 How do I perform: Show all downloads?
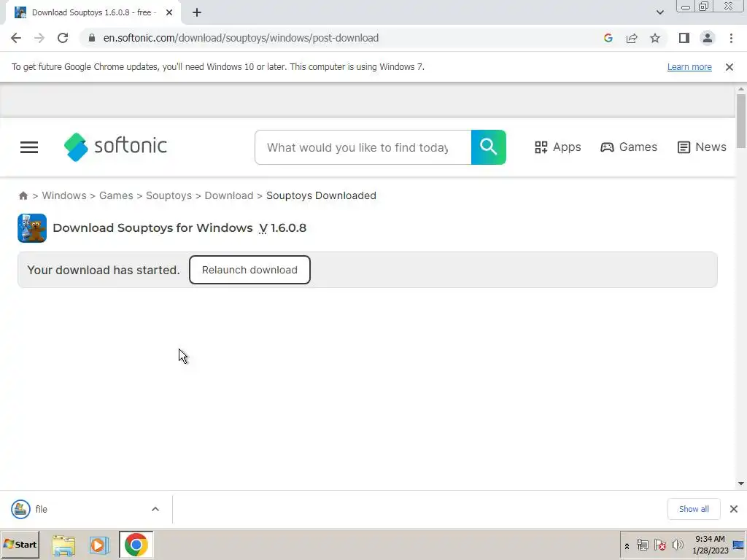click(x=694, y=509)
